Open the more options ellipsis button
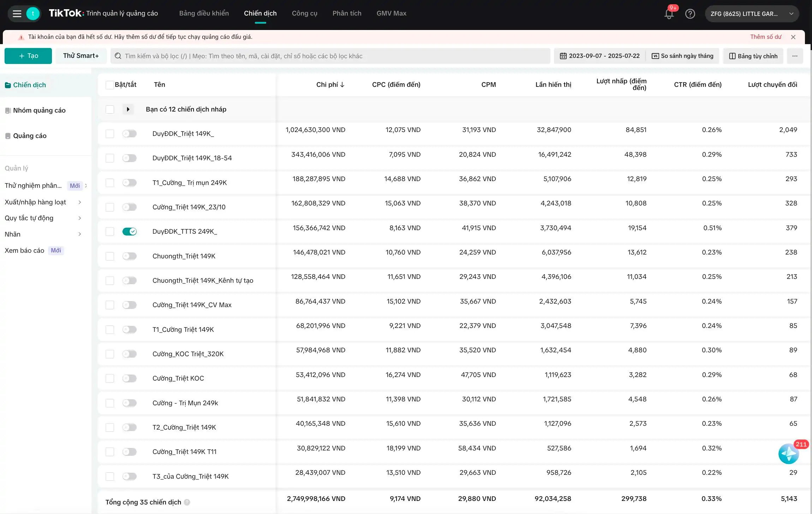Image resolution: width=812 pixels, height=514 pixels. tap(795, 56)
